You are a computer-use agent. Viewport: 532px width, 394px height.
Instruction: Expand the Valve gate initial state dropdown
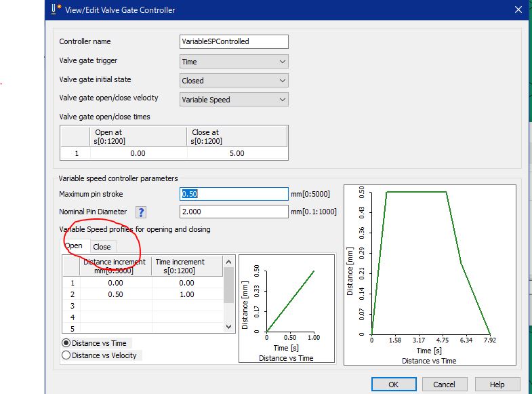[x=234, y=81]
